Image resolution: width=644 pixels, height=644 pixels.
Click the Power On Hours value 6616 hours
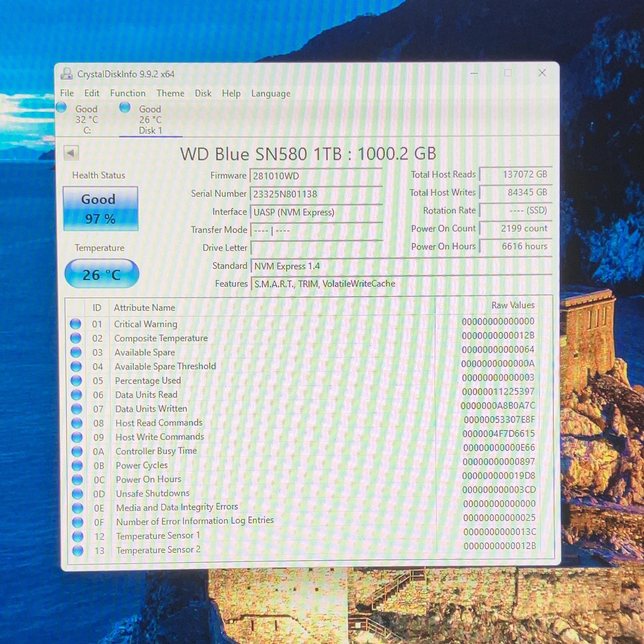[515, 246]
